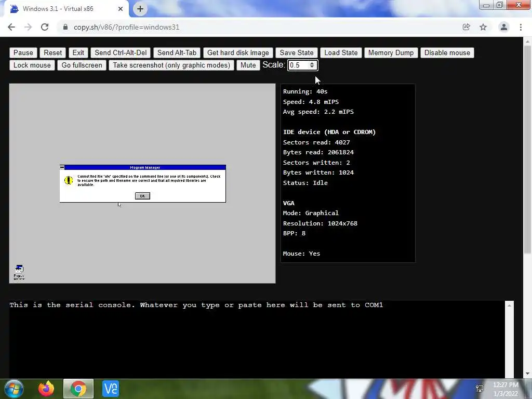532x399 pixels.
Task: Click the network tray icon
Action: (480, 389)
